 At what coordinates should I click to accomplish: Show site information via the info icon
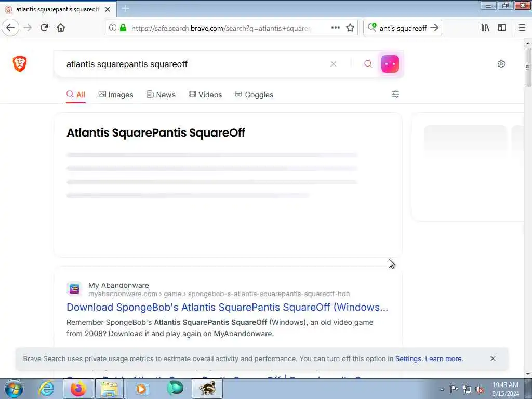(x=112, y=28)
